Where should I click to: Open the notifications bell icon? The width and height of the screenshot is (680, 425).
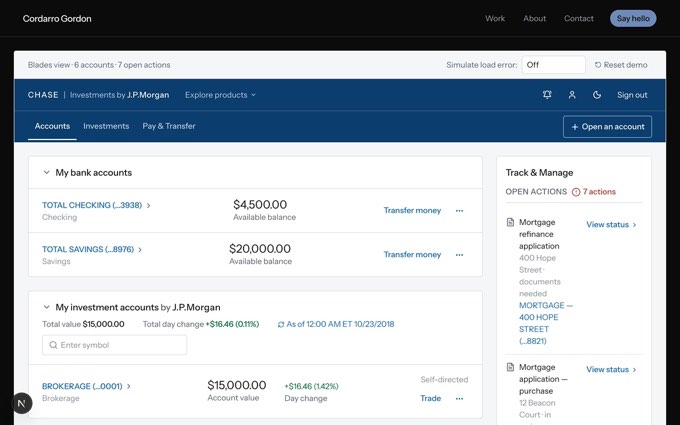point(547,95)
